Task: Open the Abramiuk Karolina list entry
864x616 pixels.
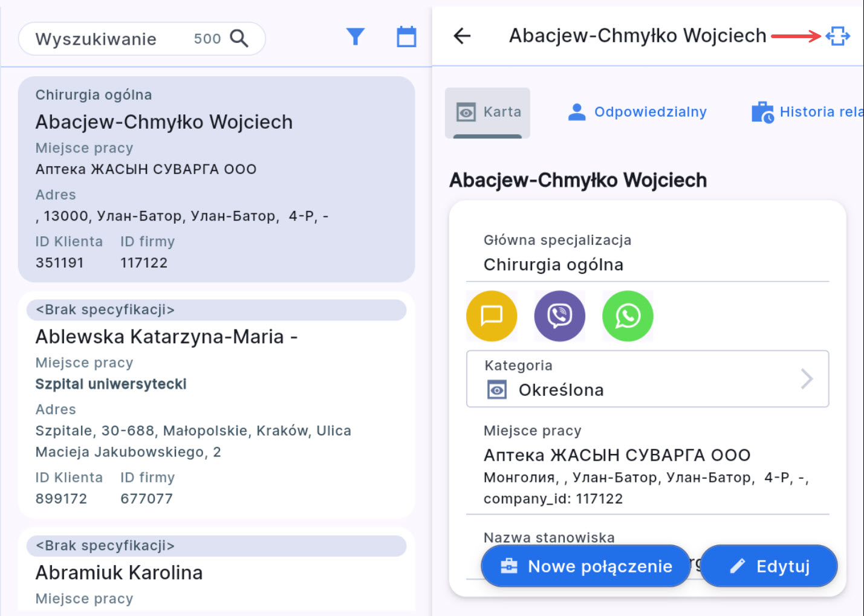Action: [x=216, y=572]
